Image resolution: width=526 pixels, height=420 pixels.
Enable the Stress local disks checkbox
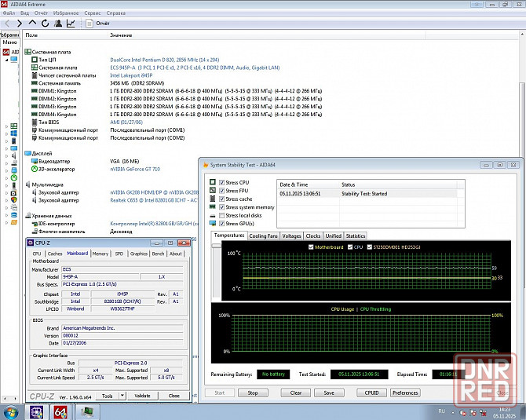coord(221,215)
